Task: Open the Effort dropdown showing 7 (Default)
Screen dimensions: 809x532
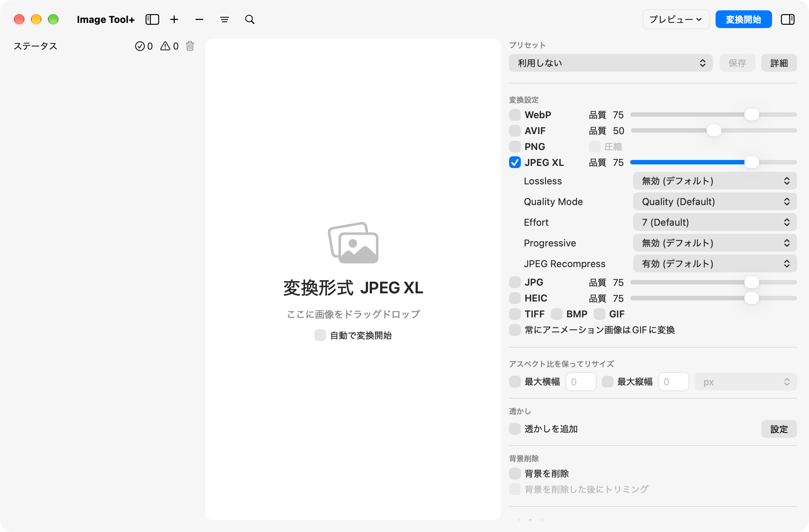Action: point(715,222)
